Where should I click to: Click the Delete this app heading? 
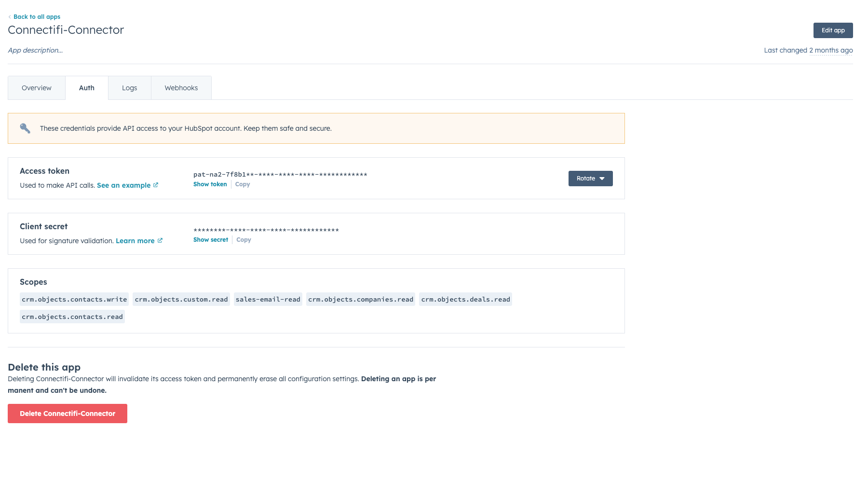tap(44, 367)
